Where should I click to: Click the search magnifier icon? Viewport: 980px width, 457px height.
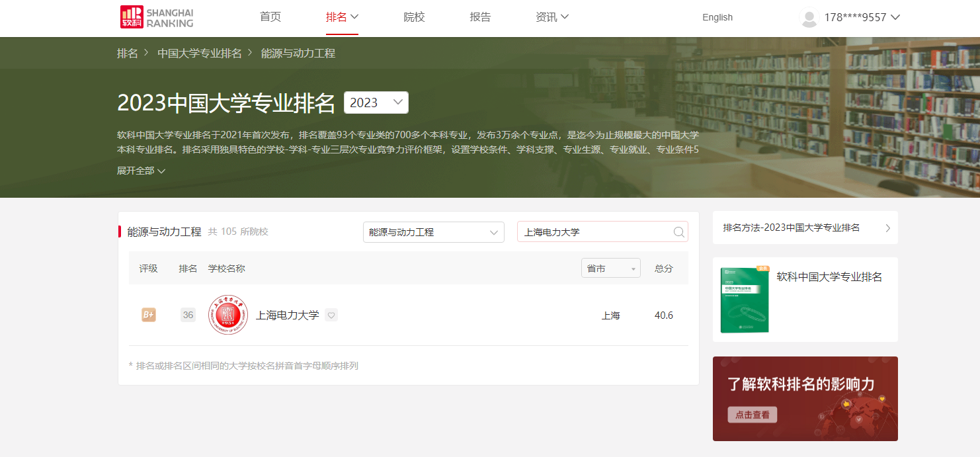click(x=678, y=232)
